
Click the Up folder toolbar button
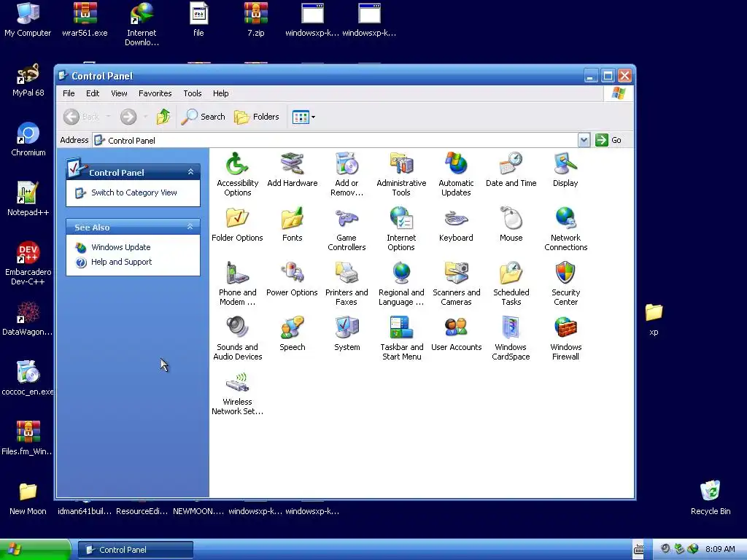[x=163, y=117]
